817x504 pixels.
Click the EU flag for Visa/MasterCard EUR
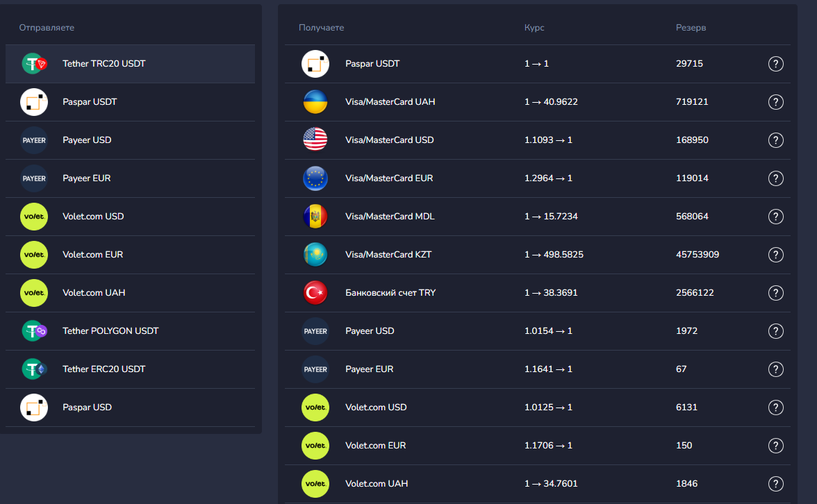click(x=315, y=178)
